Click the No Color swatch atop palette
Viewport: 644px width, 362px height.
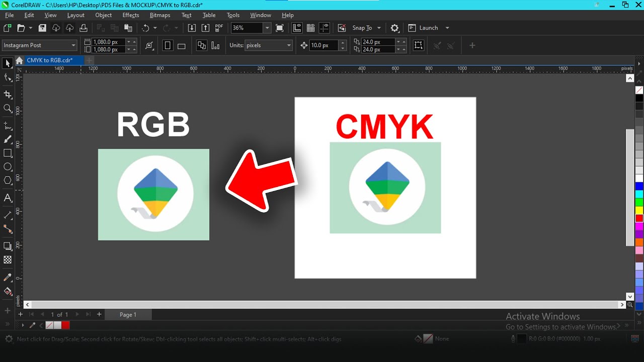point(639,90)
